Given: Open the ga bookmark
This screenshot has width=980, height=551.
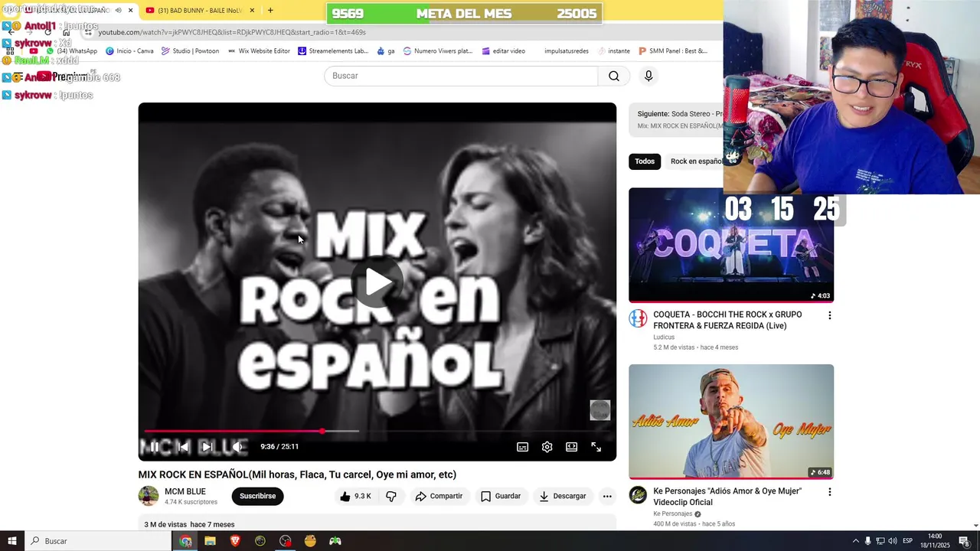Looking at the screenshot, I should (386, 51).
